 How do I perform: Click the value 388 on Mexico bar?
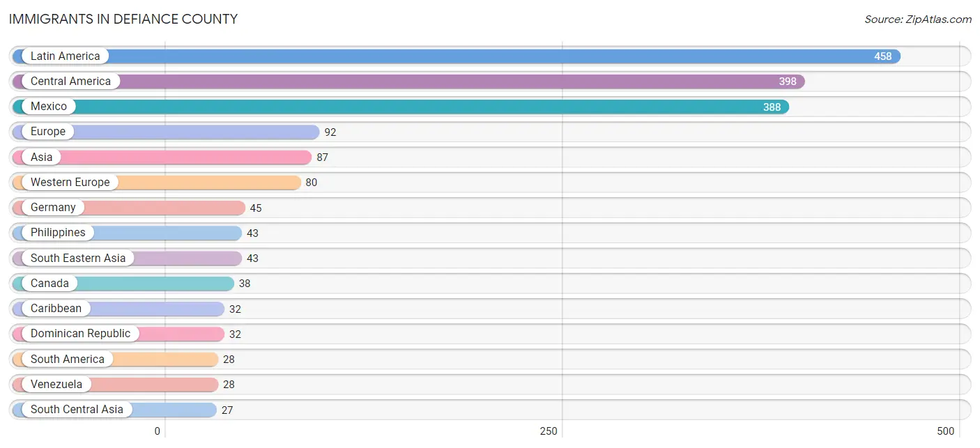coord(772,107)
